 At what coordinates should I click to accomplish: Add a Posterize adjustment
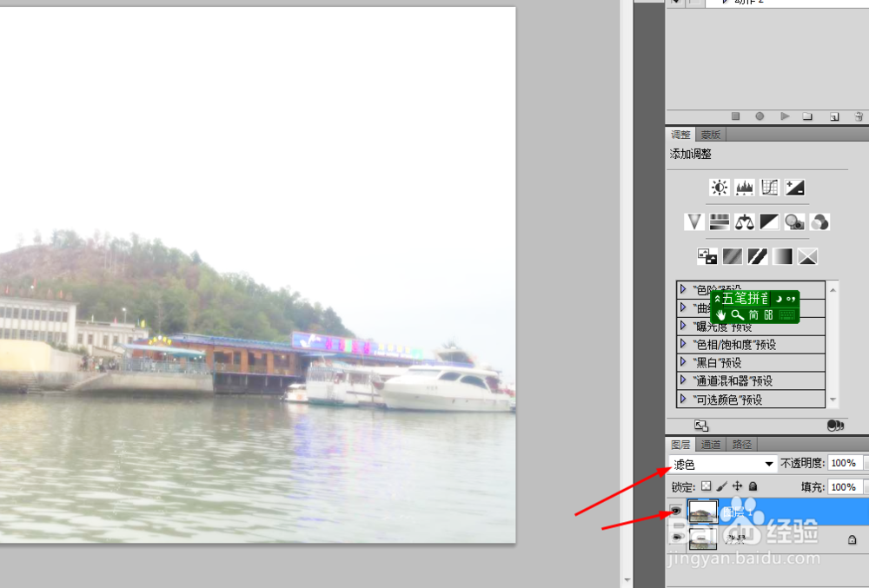(x=732, y=256)
